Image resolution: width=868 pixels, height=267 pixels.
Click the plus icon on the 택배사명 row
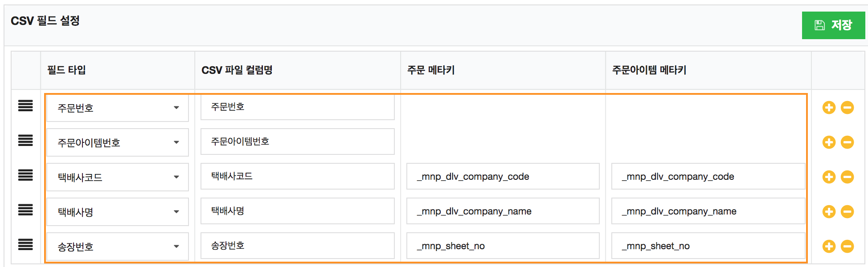point(829,212)
